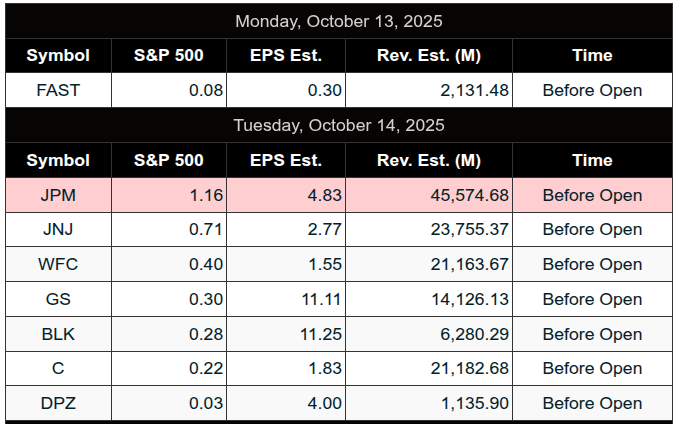Click the 11.25 EPS estimate for BLK

click(x=321, y=335)
